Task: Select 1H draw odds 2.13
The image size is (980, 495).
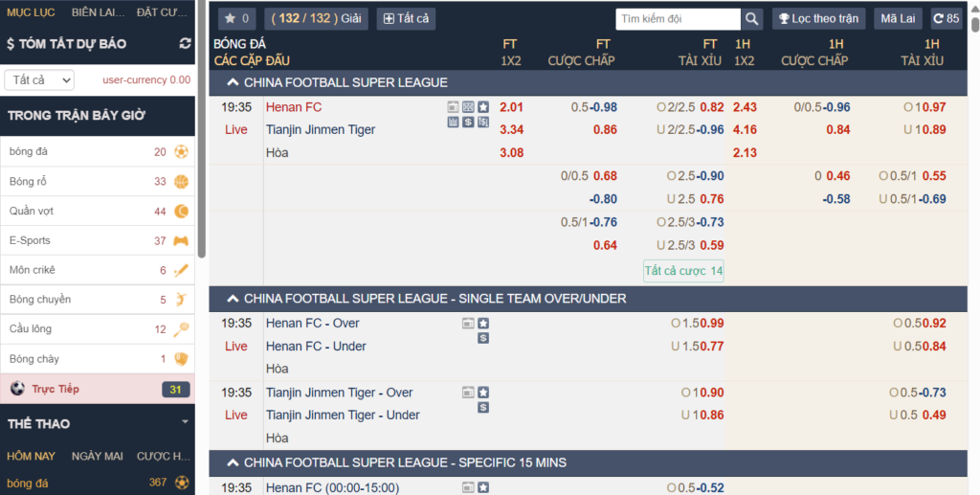Action: (745, 152)
